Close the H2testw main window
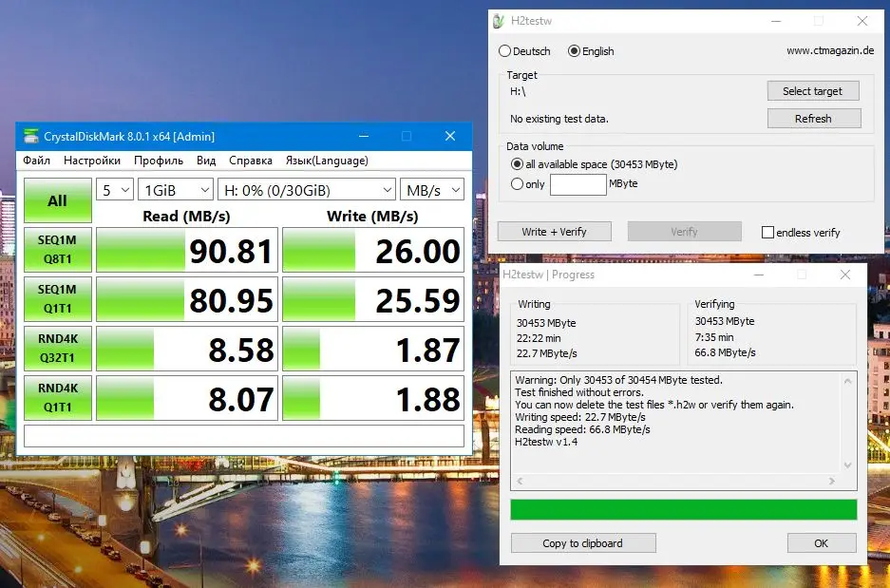Viewport: 890px width, 588px height. [862, 21]
